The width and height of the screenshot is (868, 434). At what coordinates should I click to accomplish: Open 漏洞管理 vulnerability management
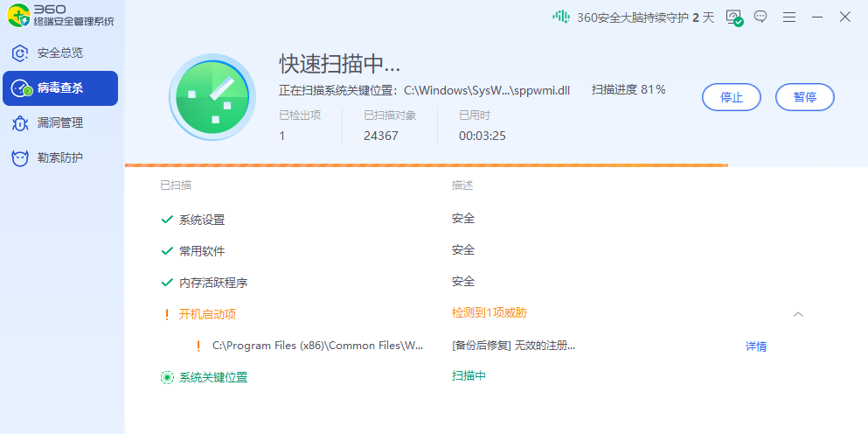[59, 123]
